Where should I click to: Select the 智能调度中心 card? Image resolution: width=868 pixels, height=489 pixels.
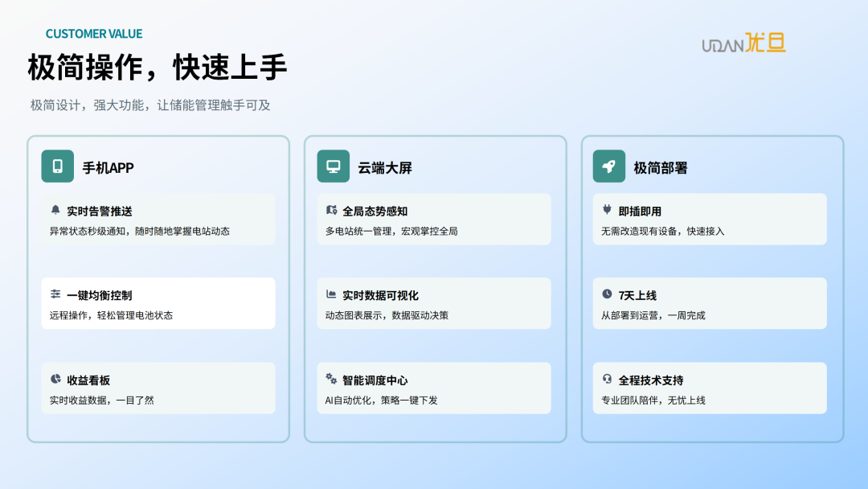(x=434, y=388)
